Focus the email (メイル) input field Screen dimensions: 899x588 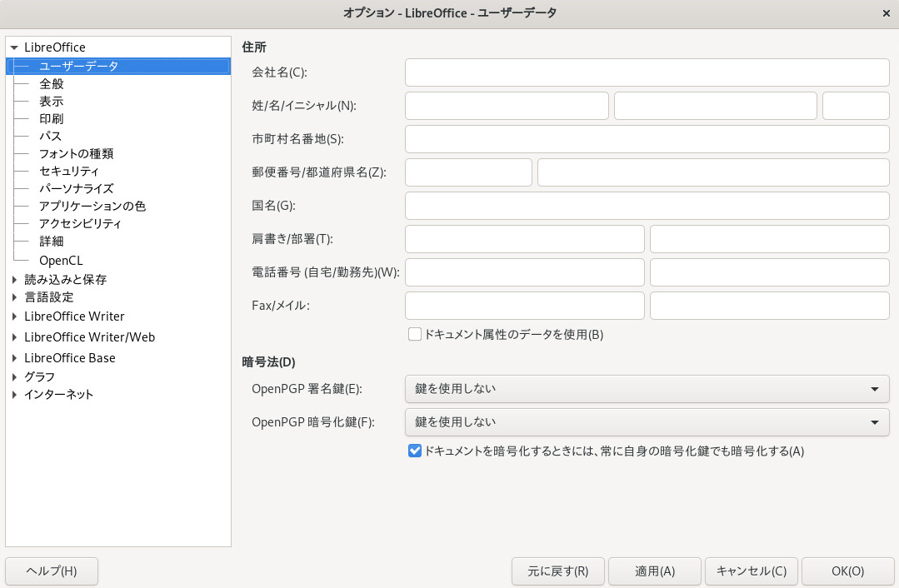(769, 306)
